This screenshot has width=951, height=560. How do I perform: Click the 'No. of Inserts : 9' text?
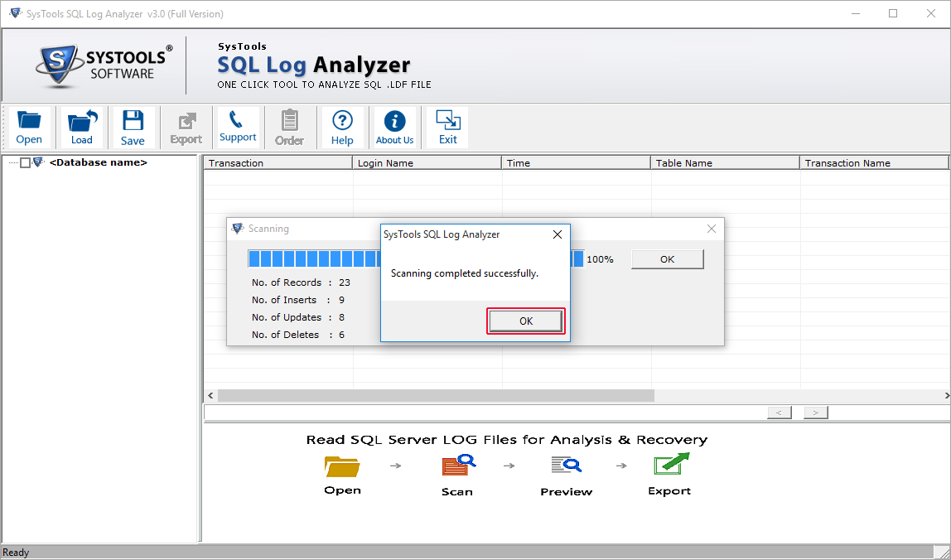[x=297, y=300]
